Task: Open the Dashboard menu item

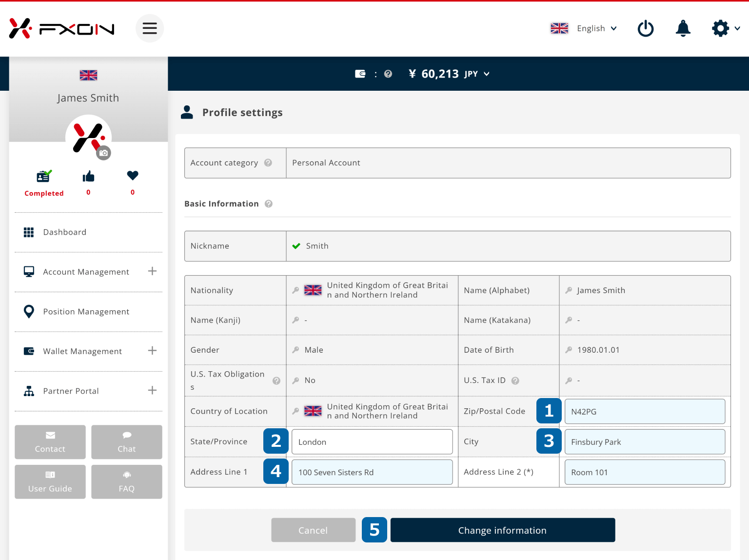Action: pyautogui.click(x=64, y=232)
